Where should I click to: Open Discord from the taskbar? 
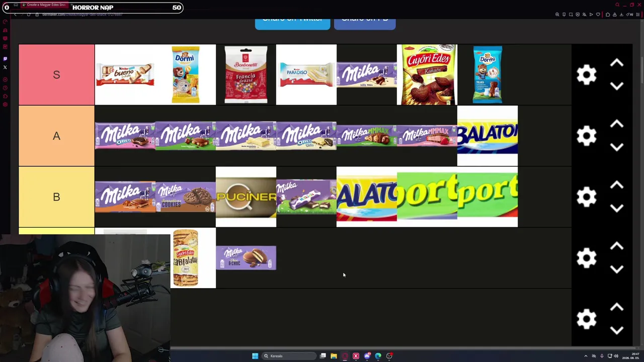point(367,356)
